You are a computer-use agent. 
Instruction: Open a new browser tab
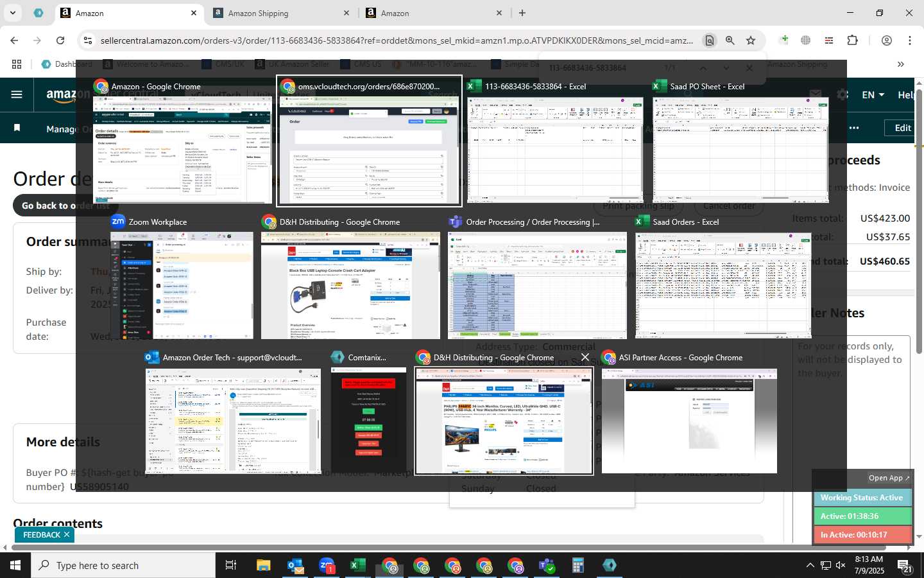(522, 13)
